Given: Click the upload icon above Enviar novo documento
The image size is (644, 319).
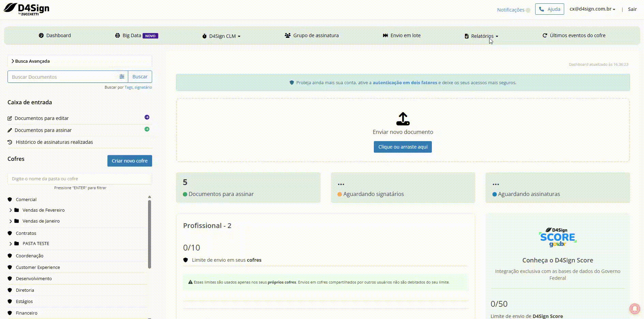Looking at the screenshot, I should pyautogui.click(x=403, y=119).
